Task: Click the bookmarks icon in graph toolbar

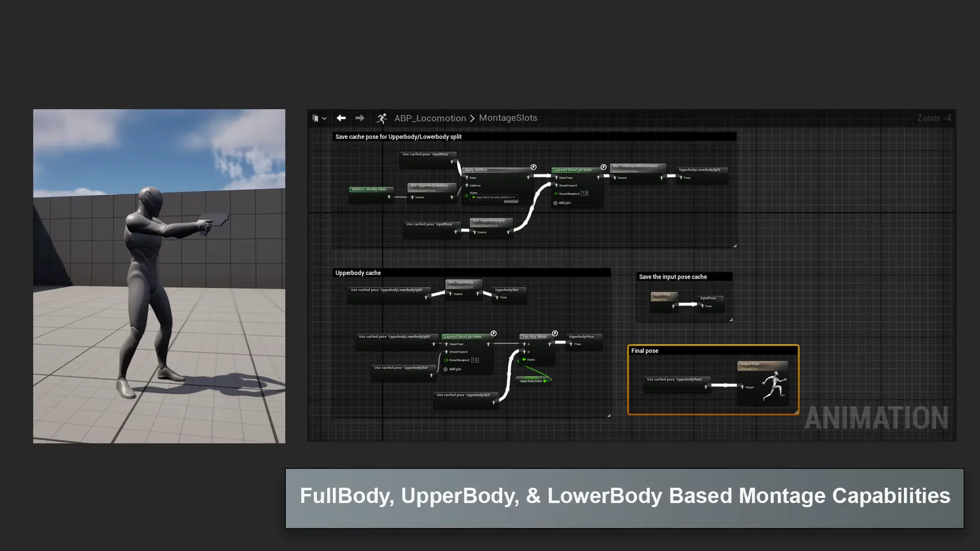Action: (315, 118)
